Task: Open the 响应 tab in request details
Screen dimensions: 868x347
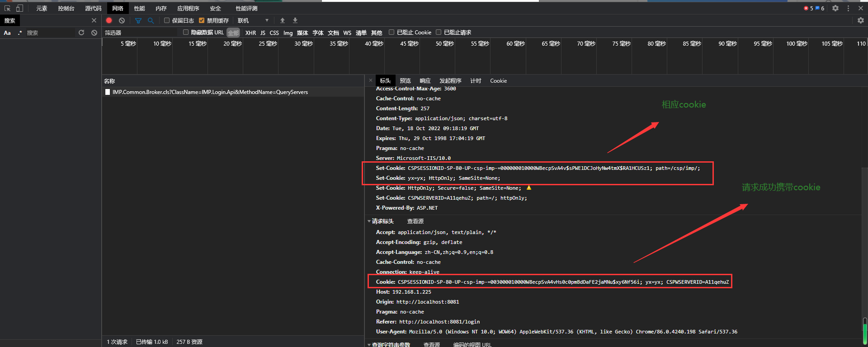Action: (425, 81)
